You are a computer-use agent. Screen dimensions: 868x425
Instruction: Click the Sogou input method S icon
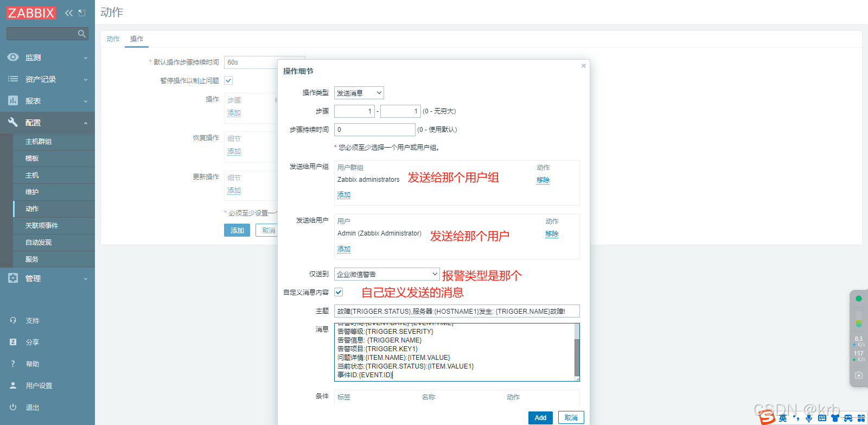click(x=767, y=417)
